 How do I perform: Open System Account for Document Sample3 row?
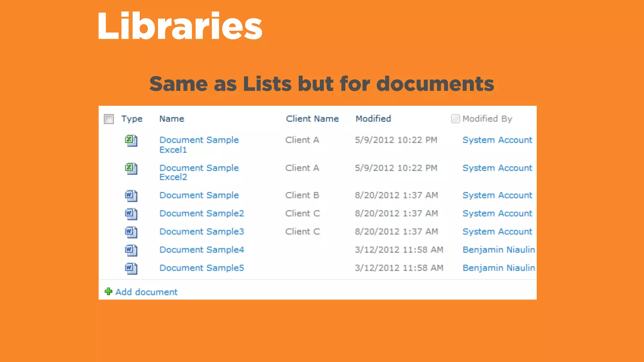pyautogui.click(x=497, y=232)
